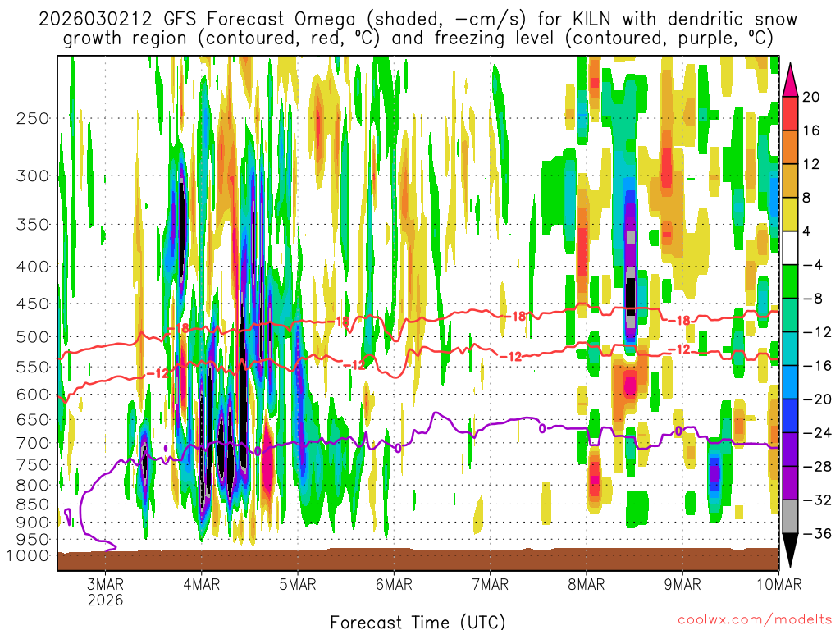This screenshot has height=630, width=840.
Task: Click the brown ground surface band at chart bottom
Action: point(418,559)
